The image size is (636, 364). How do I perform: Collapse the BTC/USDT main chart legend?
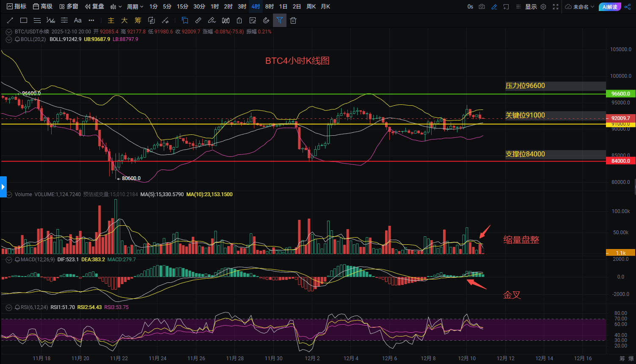(x=9, y=32)
